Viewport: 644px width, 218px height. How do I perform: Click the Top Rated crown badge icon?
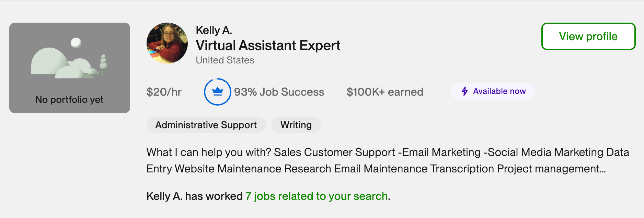tap(218, 92)
